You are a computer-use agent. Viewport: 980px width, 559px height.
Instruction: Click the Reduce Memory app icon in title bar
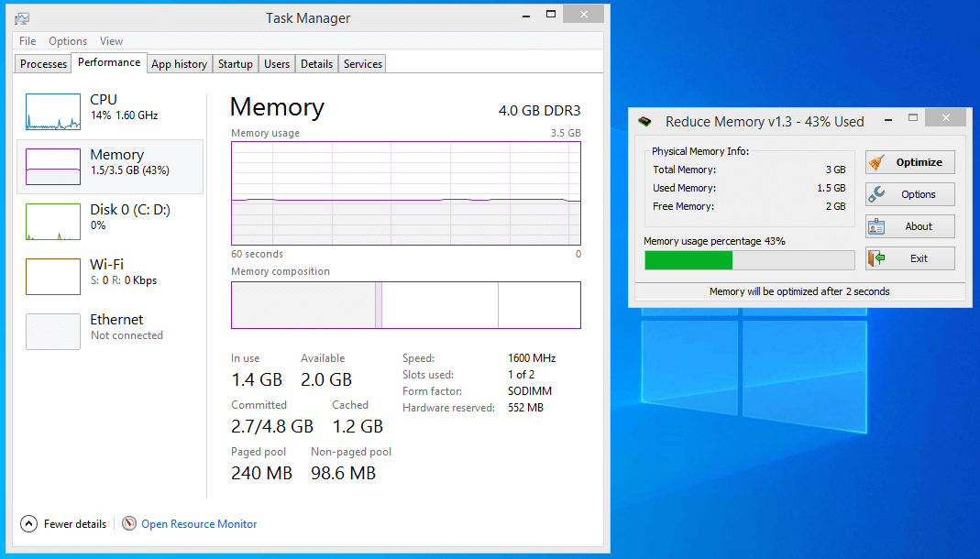click(644, 121)
